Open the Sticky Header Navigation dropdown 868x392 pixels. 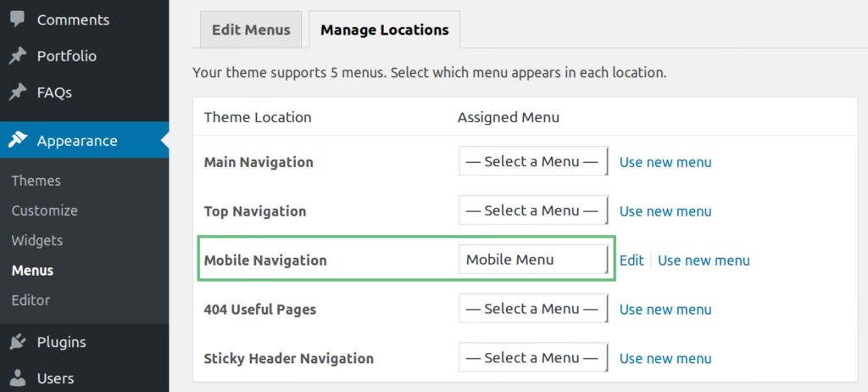(533, 358)
